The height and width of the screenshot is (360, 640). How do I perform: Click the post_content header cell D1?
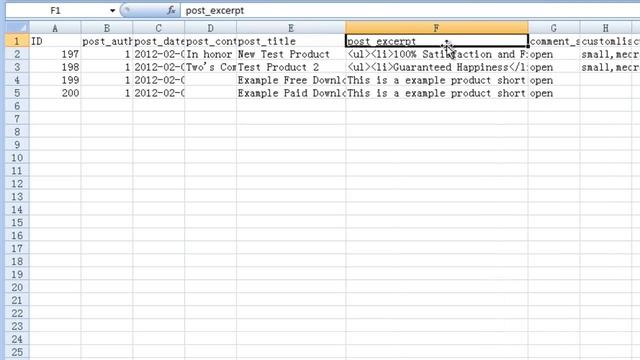pos(210,41)
